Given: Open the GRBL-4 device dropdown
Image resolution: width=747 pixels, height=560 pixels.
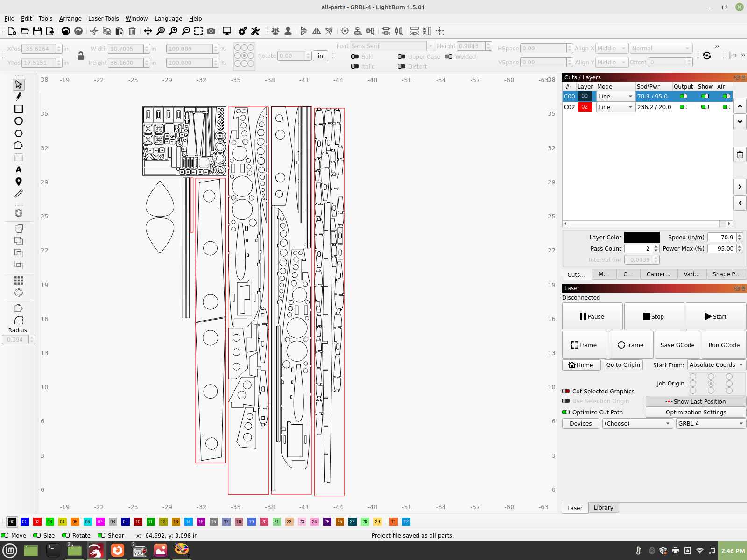Looking at the screenshot, I should 711,423.
